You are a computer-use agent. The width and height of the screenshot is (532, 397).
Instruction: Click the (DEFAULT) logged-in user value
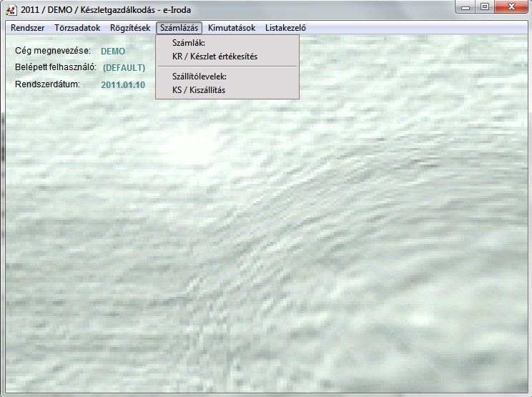[124, 68]
